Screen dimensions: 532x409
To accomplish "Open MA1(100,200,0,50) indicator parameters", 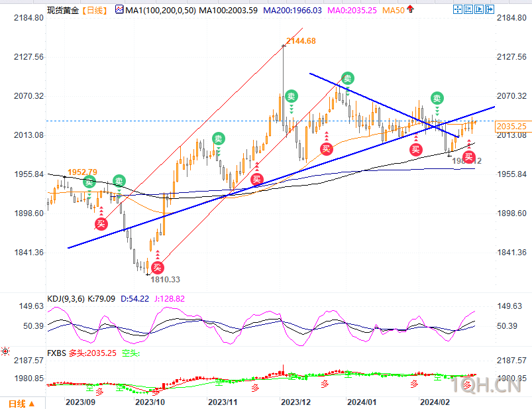I will tap(160, 10).
